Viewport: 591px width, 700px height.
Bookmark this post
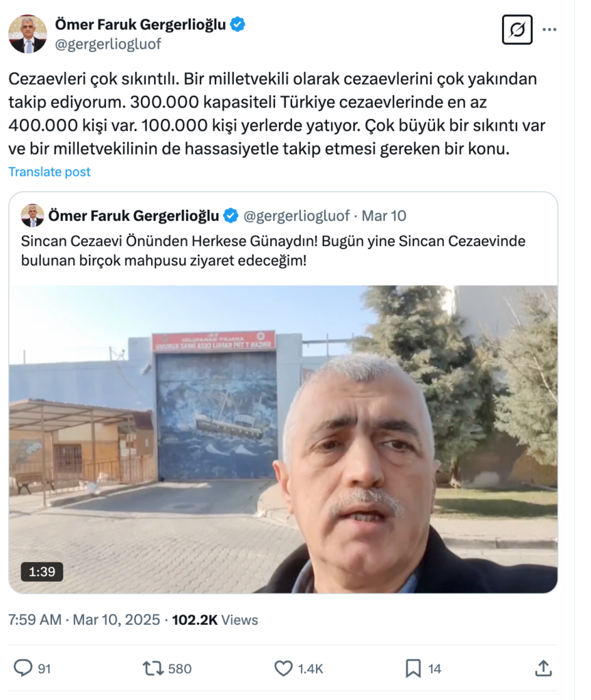pyautogui.click(x=413, y=669)
